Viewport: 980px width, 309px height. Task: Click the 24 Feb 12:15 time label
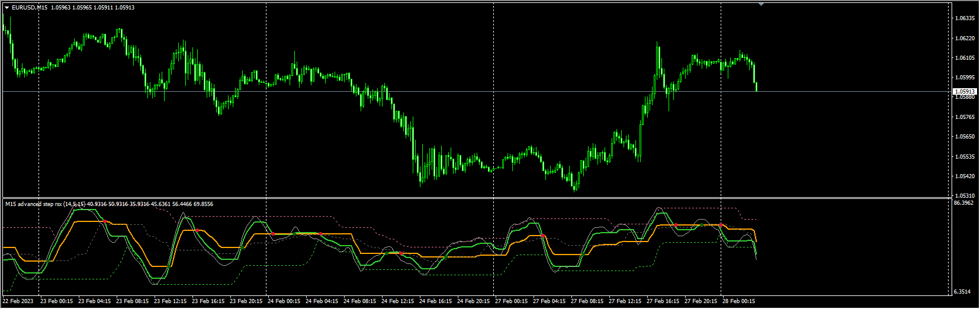pyautogui.click(x=398, y=301)
